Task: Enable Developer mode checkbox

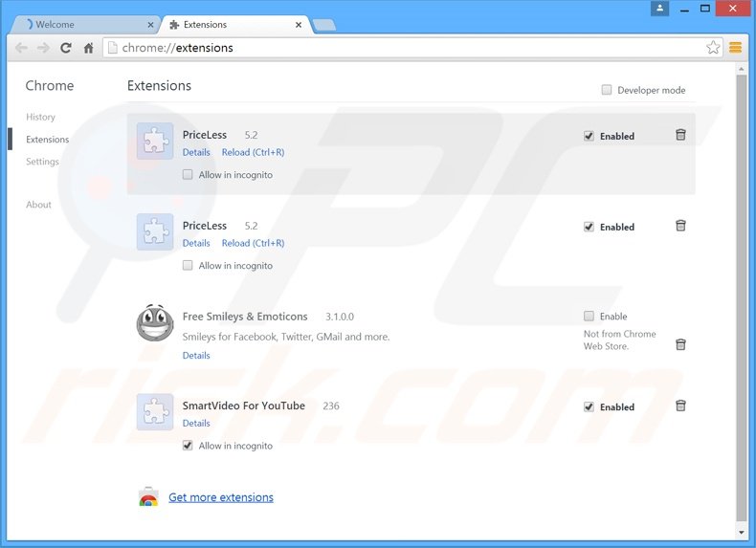Action: 607,90
